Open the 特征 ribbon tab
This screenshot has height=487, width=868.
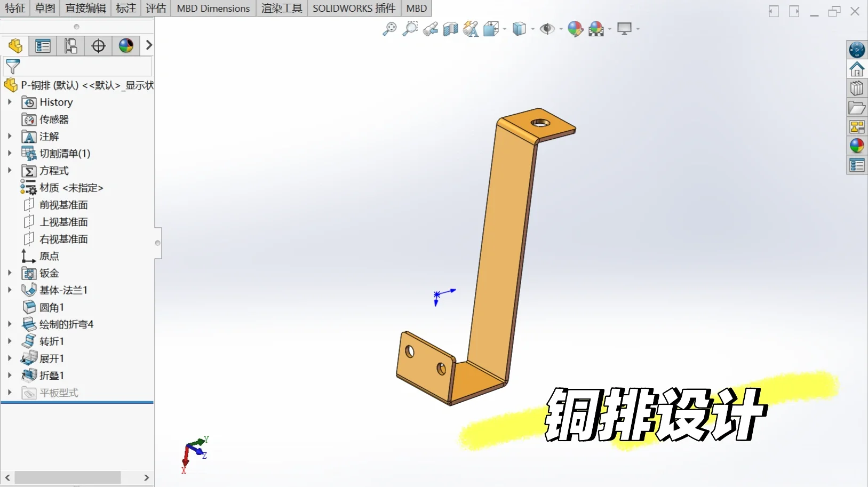coord(15,8)
